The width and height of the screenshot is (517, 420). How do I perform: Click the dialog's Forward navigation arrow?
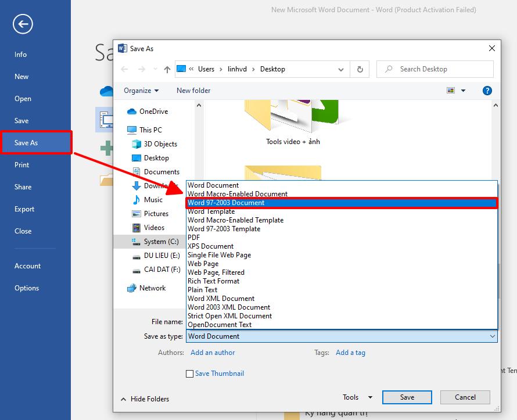coord(142,69)
